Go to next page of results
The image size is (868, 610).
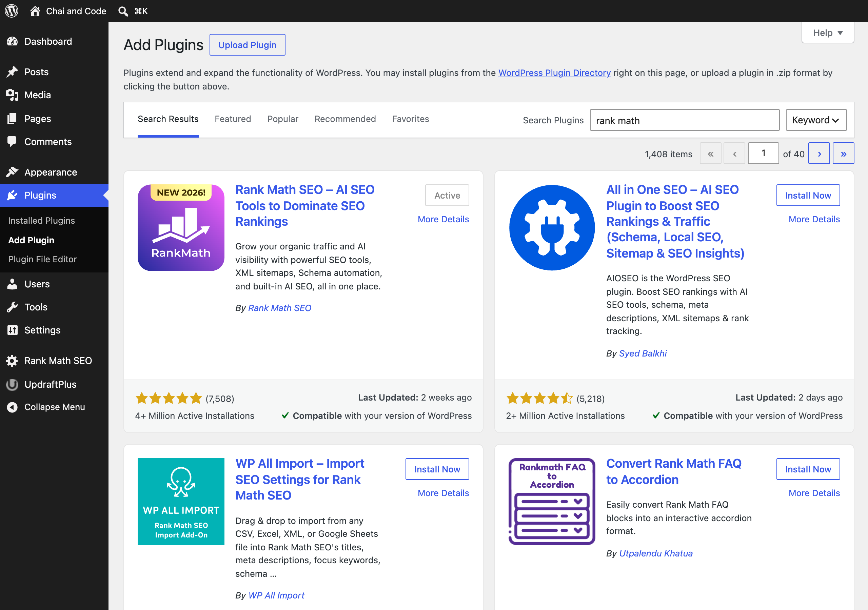click(819, 154)
